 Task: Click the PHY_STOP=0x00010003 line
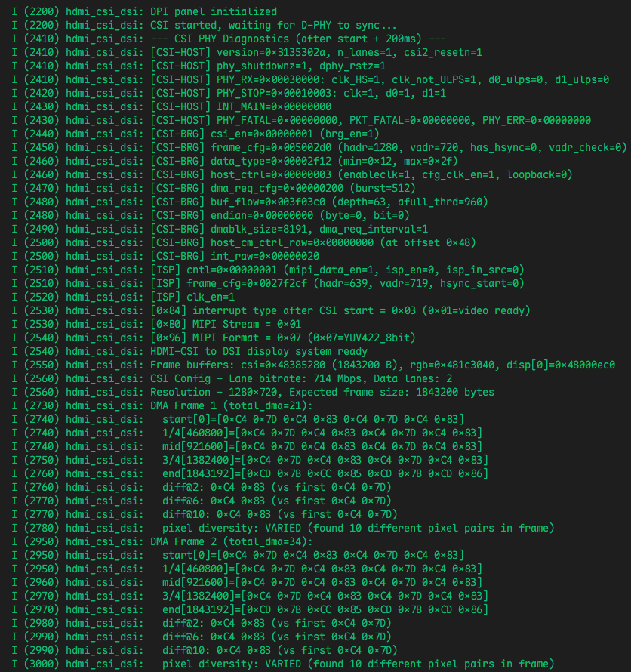point(229,94)
